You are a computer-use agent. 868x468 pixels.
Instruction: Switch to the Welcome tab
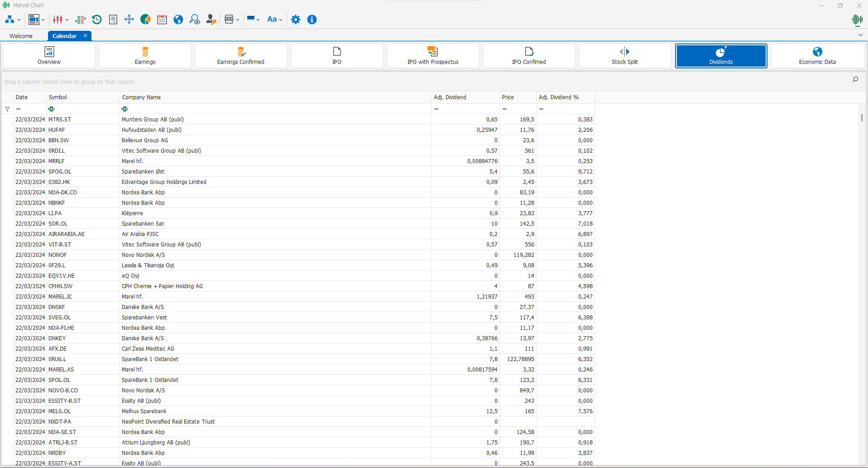(21, 36)
